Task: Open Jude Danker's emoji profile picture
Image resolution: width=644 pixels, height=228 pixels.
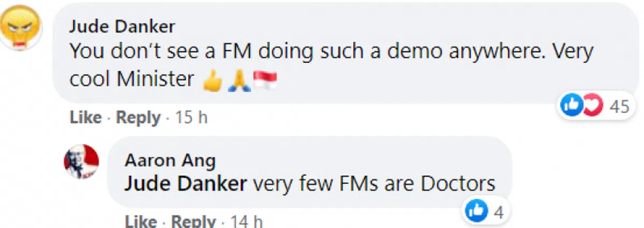Action: pyautogui.click(x=20, y=27)
